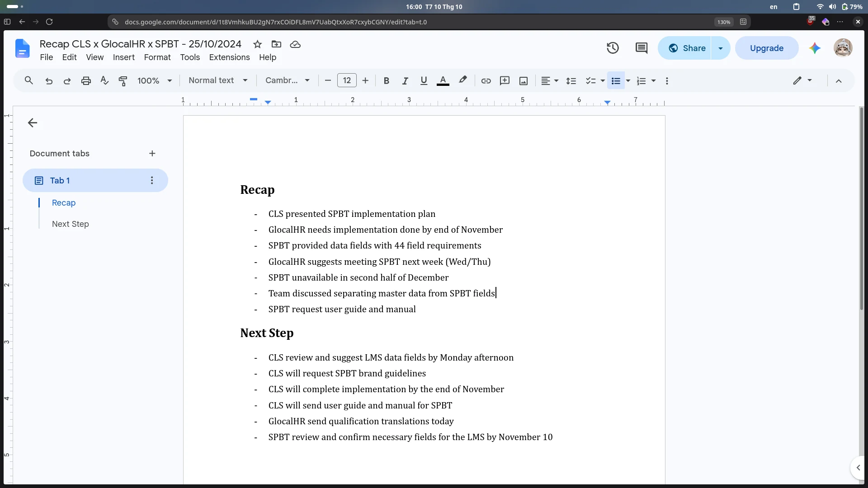The image size is (868, 488).
Task: Open the Normal text styles dropdown
Action: tap(218, 80)
